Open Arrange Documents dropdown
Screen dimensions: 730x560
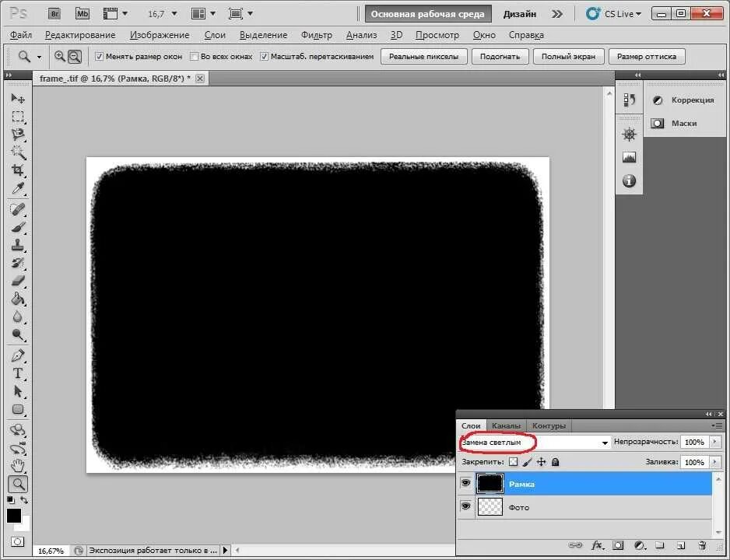203,14
